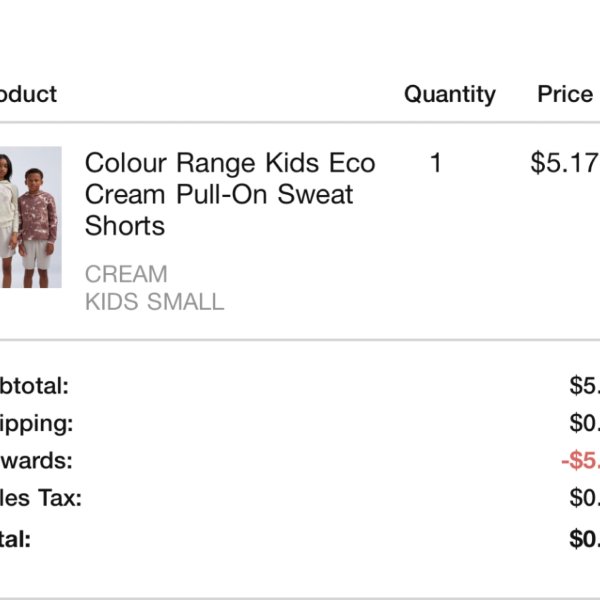Click the Price column header
Screen dimensions: 600x600
pyautogui.click(x=565, y=94)
